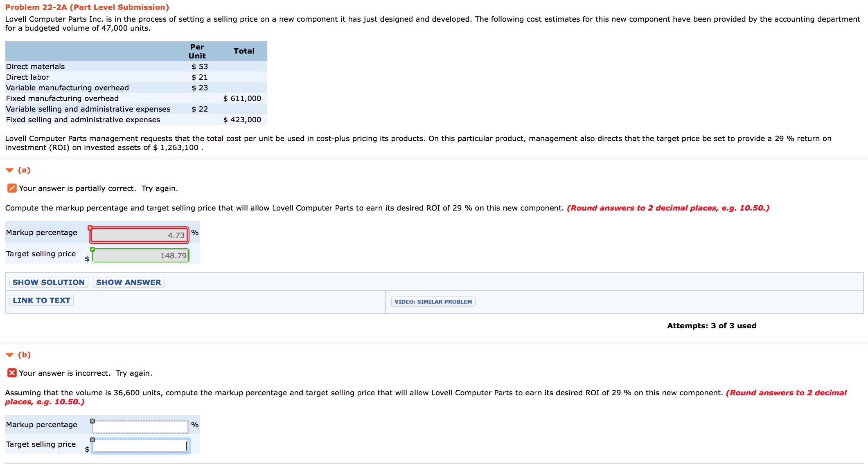868x464 pixels.
Task: Click the orange partially correct pencil icon
Action: [x=12, y=188]
